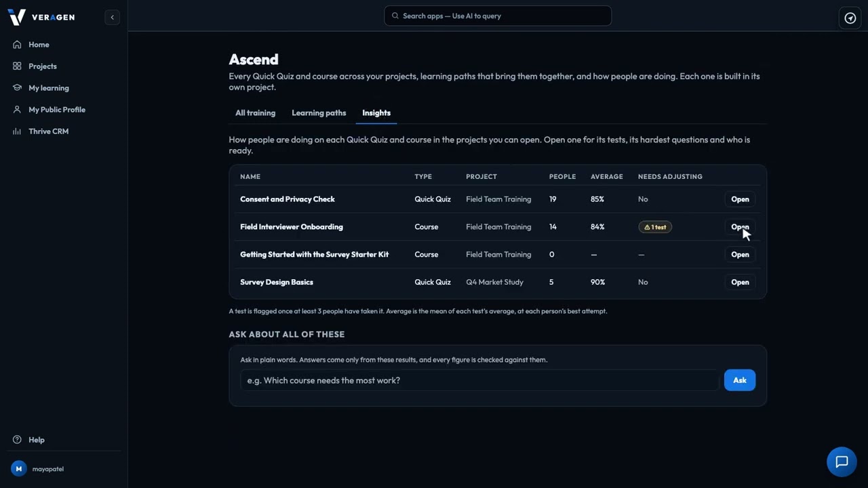Image resolution: width=868 pixels, height=488 pixels.
Task: Click the Q4 Market Study project cell
Action: pos(495,283)
